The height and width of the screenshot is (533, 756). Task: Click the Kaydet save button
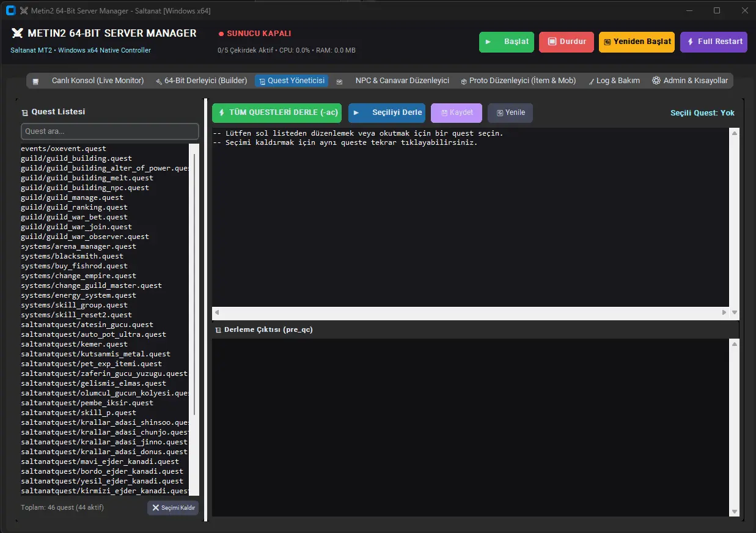pyautogui.click(x=457, y=113)
